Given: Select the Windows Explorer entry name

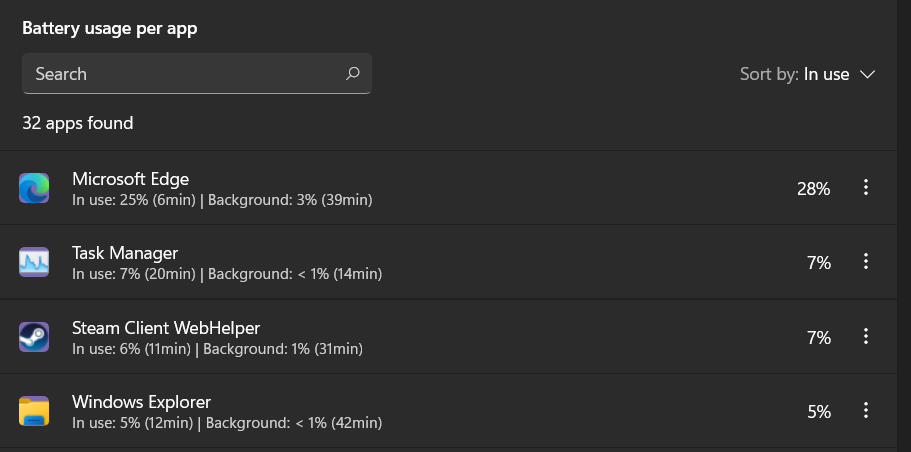Looking at the screenshot, I should 141,402.
